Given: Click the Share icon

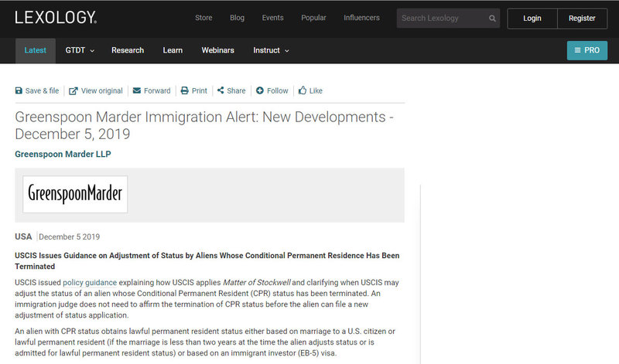Looking at the screenshot, I should tap(221, 90).
